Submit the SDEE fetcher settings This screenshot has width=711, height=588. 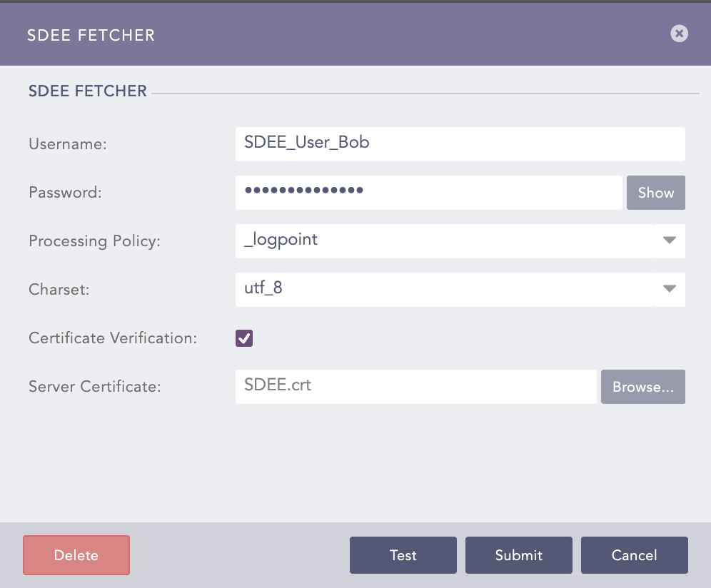(x=518, y=555)
